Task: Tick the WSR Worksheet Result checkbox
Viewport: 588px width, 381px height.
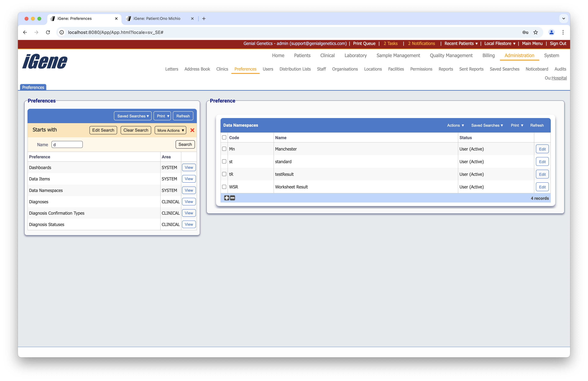Action: (224, 187)
